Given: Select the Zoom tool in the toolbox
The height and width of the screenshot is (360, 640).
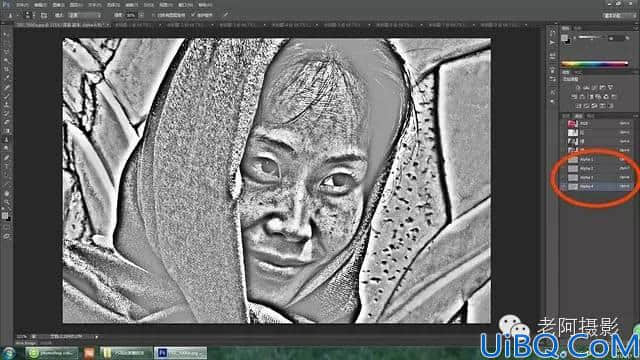Looking at the screenshot, I should [6, 202].
